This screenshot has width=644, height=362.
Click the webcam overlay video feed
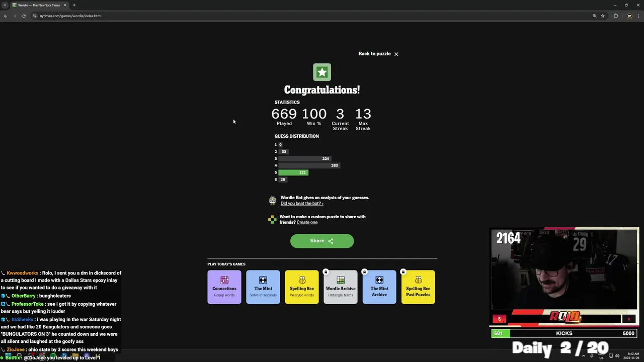tap(565, 269)
